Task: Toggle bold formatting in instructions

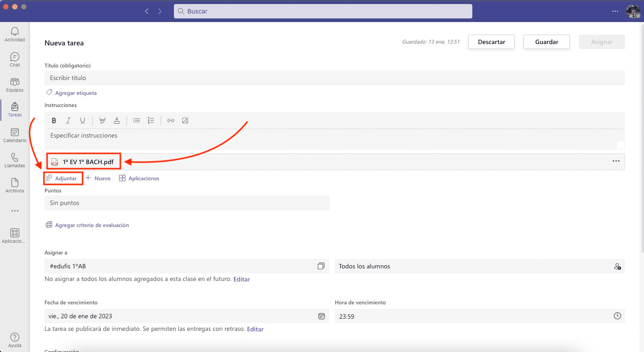Action: tap(54, 120)
